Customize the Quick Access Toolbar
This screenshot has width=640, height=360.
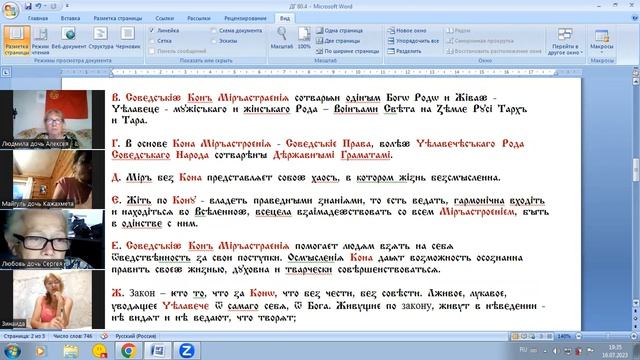coord(67,6)
